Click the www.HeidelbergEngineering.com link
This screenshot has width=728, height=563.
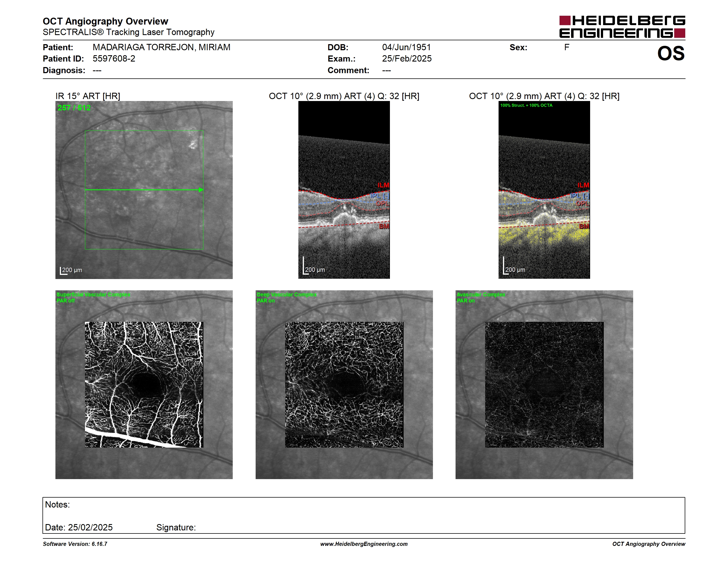pyautogui.click(x=364, y=544)
